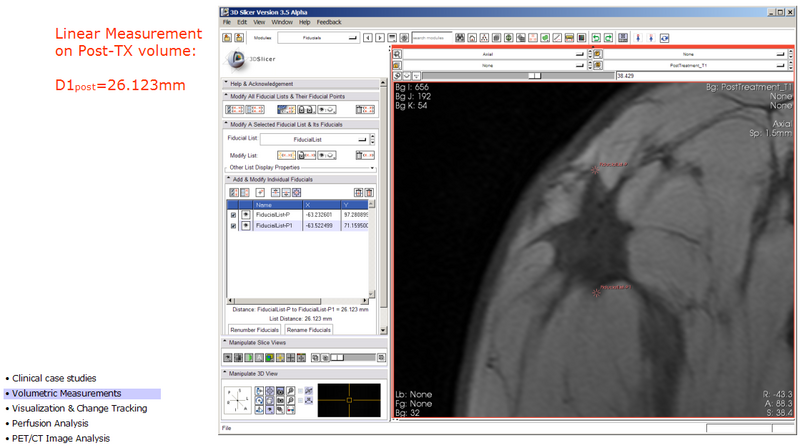Viewport: 800px width, 448px height.
Task: Toggle visibility of selected fiducial list
Action: (x=327, y=155)
